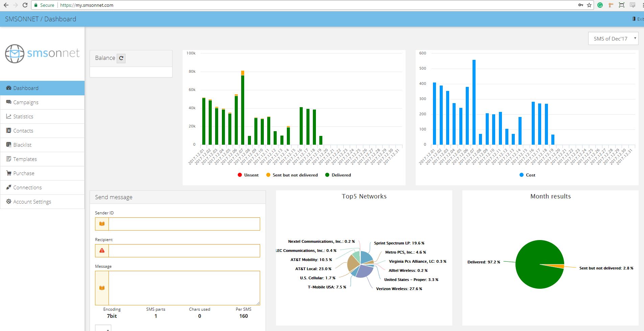Expand the SMS of Dec'17 month dropdown
Image resolution: width=644 pixels, height=331 pixels.
point(613,39)
